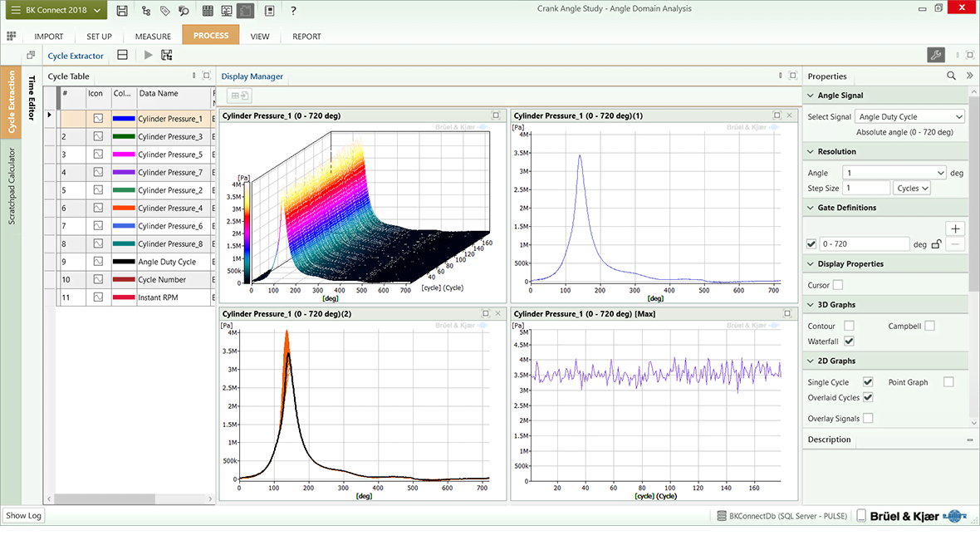Open the project tree structure icon

pyautogui.click(x=145, y=11)
